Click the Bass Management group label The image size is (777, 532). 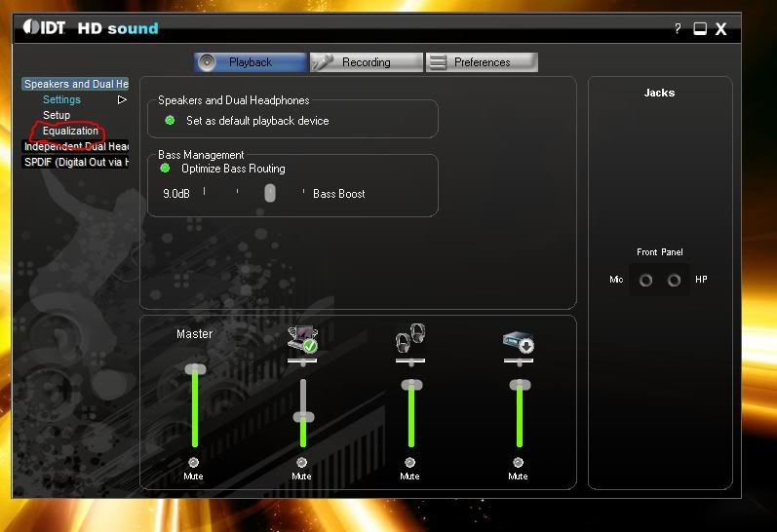point(201,155)
